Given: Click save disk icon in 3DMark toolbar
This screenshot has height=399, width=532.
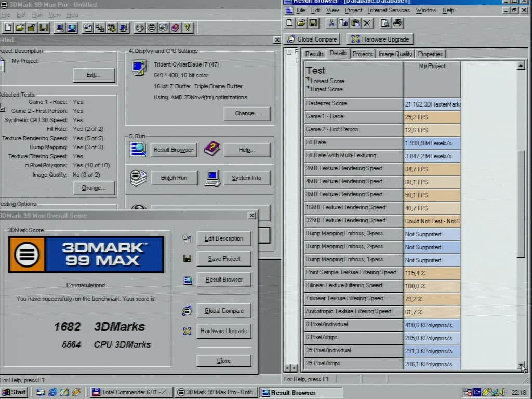Looking at the screenshot, I should (x=44, y=28).
